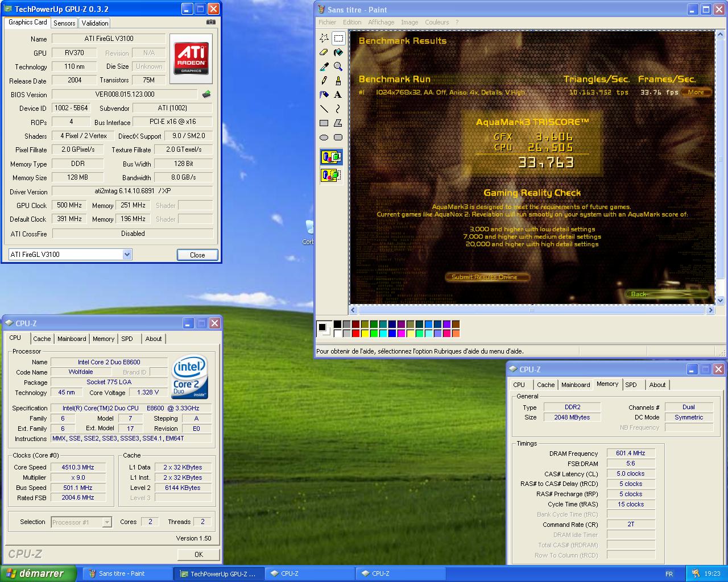
Task: Choose the Brush tool in Paint
Action: (x=338, y=81)
